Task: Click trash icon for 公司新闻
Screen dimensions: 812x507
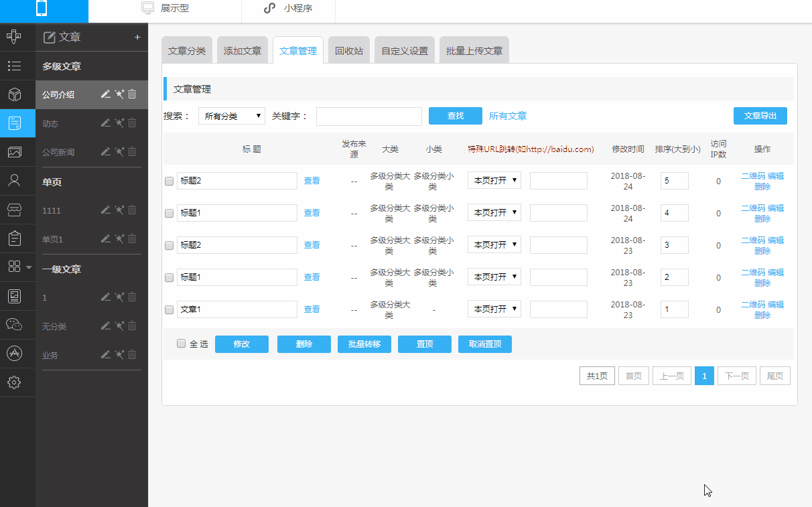Action: 132,152
